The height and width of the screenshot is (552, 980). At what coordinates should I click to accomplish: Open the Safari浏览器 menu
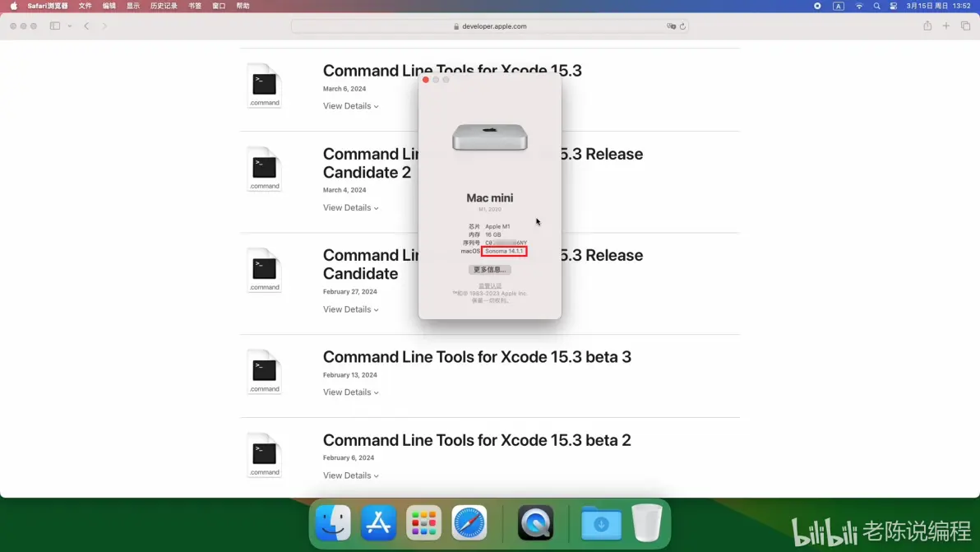(48, 7)
